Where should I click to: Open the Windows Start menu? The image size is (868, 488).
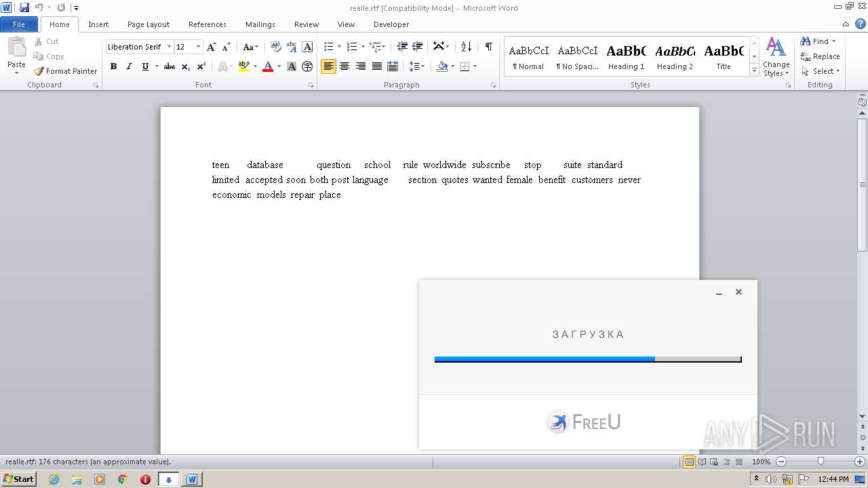[x=18, y=479]
